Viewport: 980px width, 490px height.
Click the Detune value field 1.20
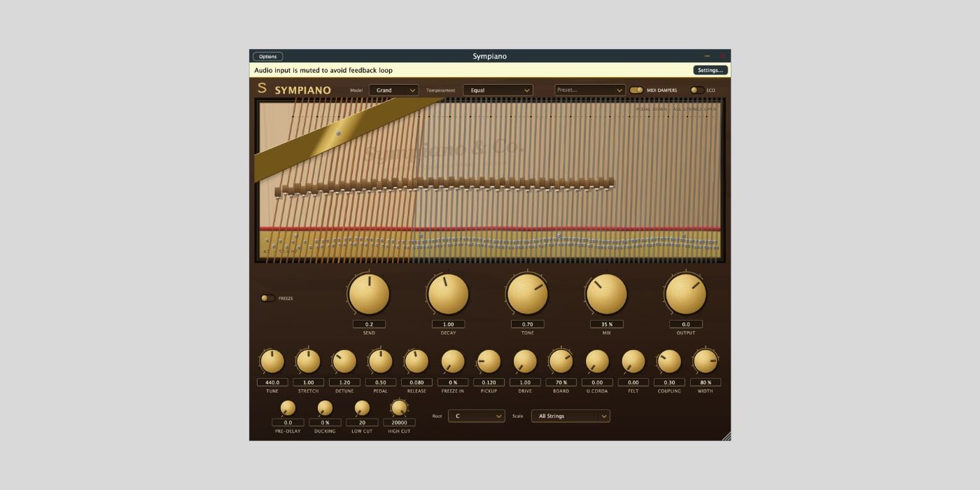pos(344,382)
